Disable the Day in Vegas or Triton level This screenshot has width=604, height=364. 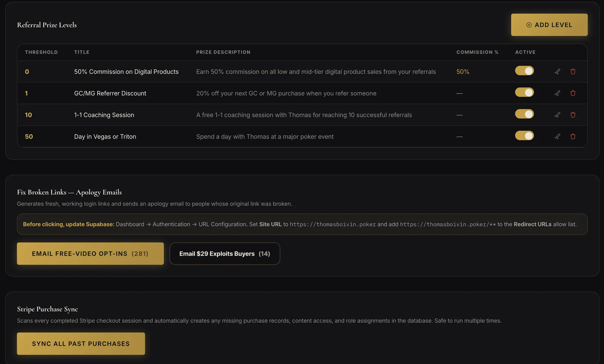(524, 136)
